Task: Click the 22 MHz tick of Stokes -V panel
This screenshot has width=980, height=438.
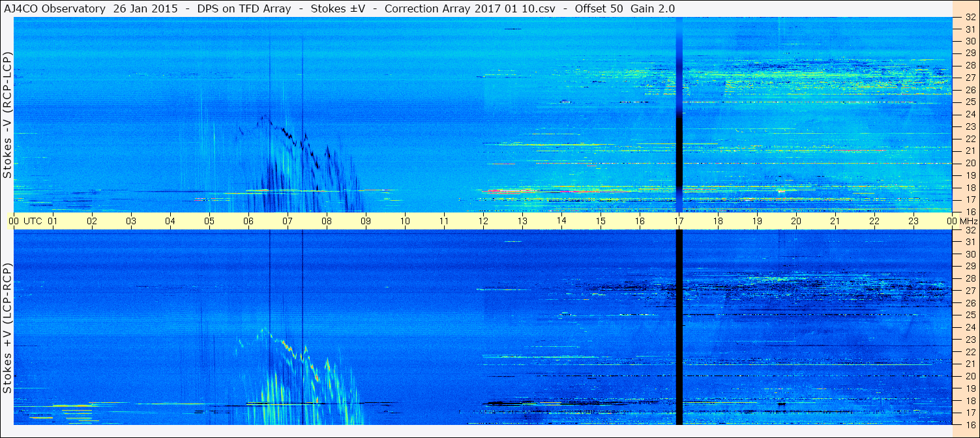Action: point(970,139)
